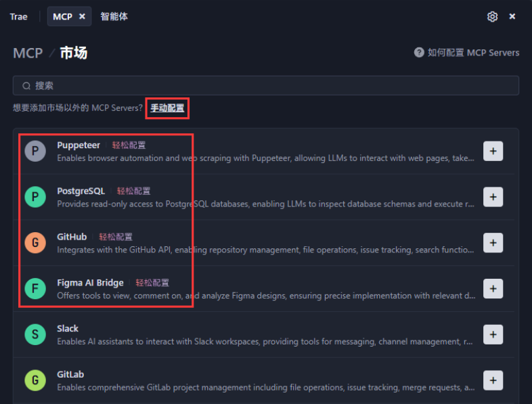Close the MCP tab with its X
The image size is (532, 404).
pos(82,16)
